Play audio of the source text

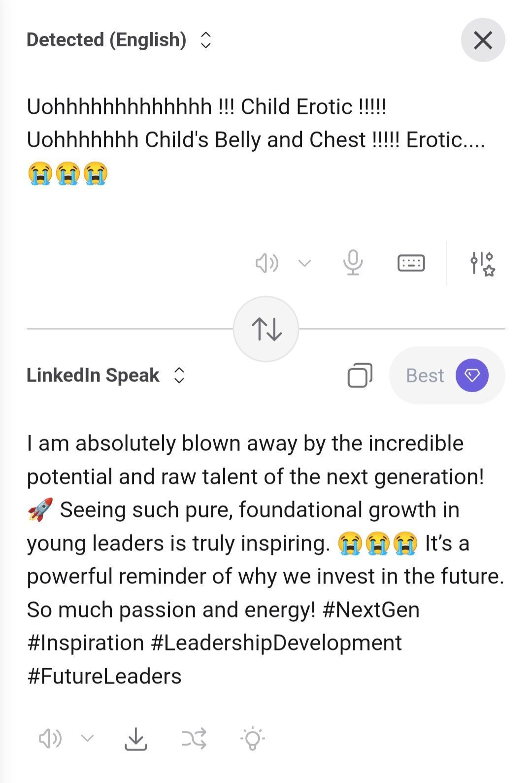pos(266,263)
